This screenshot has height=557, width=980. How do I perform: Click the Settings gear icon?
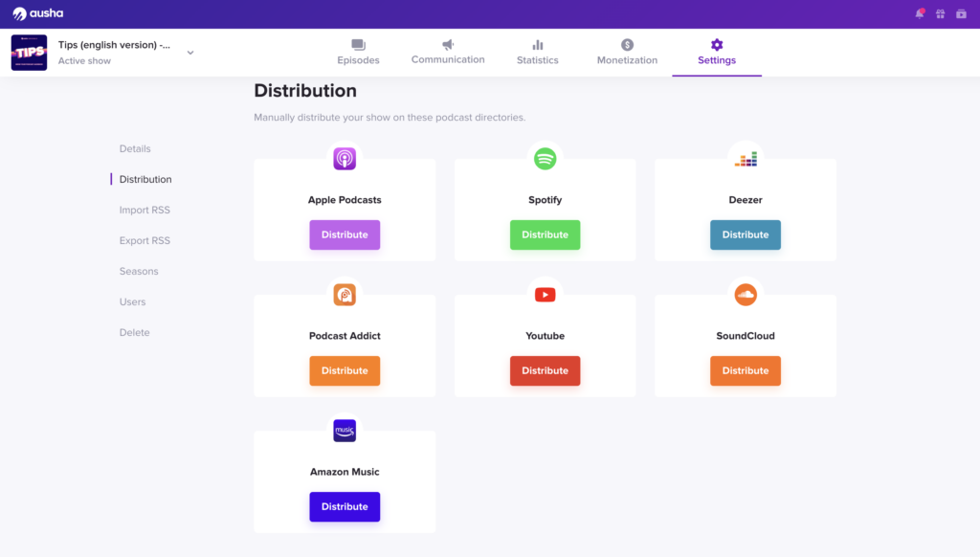click(x=717, y=44)
